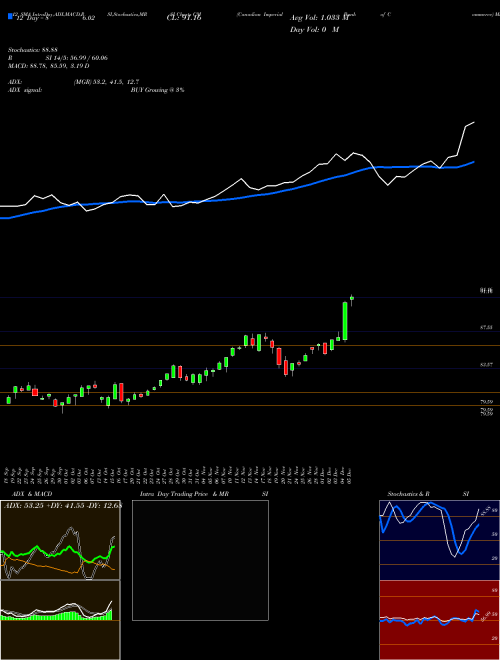Select the 'Stochastics: 88.88' value
This screenshot has height=660, width=500.
[32, 50]
